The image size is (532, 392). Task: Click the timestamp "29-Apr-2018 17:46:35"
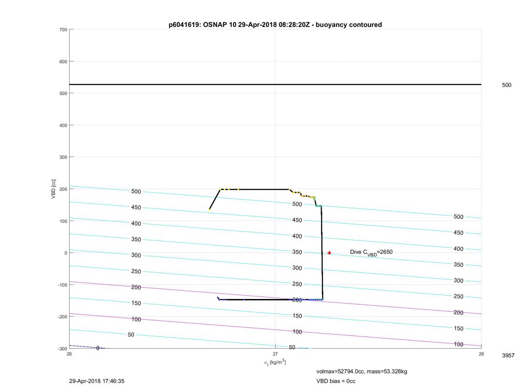(97, 381)
